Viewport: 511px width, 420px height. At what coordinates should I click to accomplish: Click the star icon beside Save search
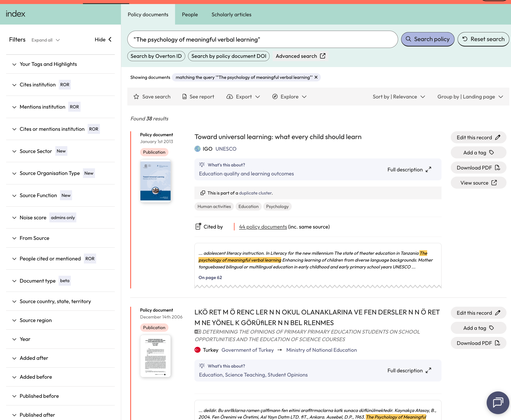(136, 97)
